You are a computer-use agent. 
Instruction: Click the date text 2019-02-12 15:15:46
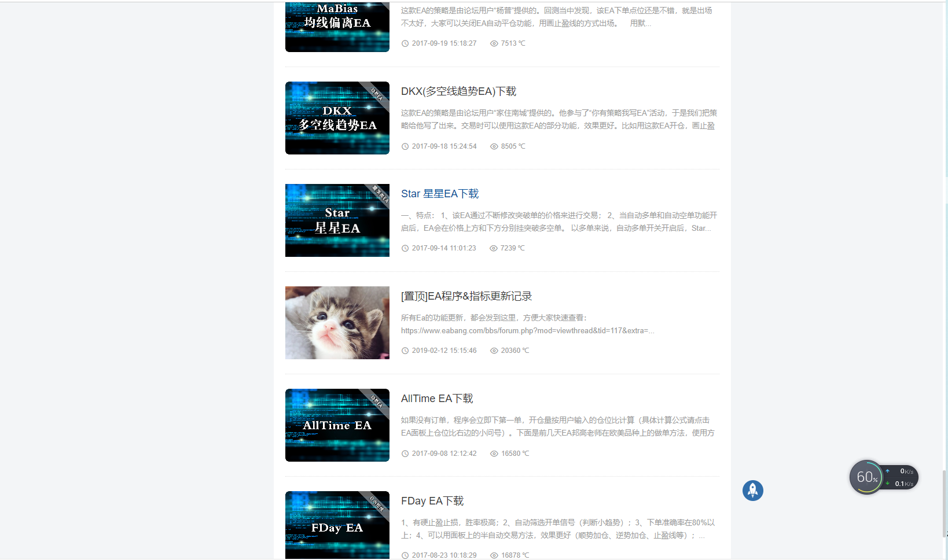tap(444, 351)
